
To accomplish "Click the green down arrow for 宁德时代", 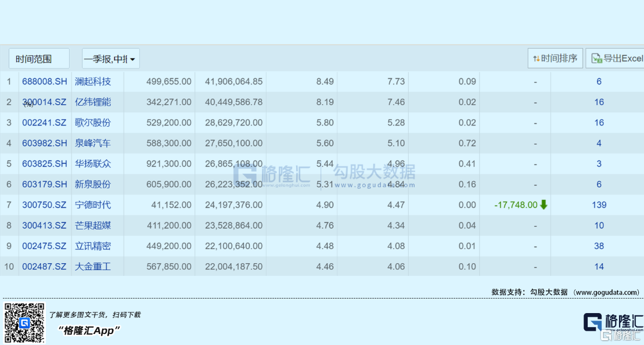I will pyautogui.click(x=544, y=204).
